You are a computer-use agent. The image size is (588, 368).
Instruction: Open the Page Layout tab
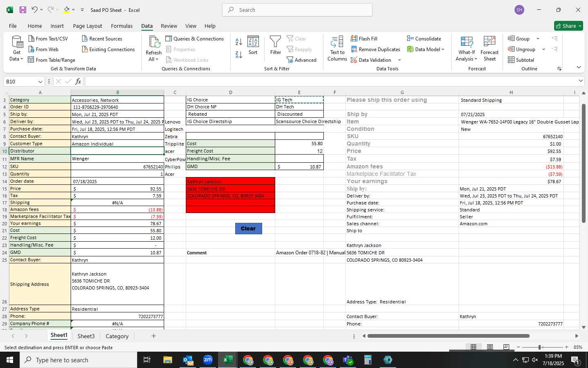[87, 26]
